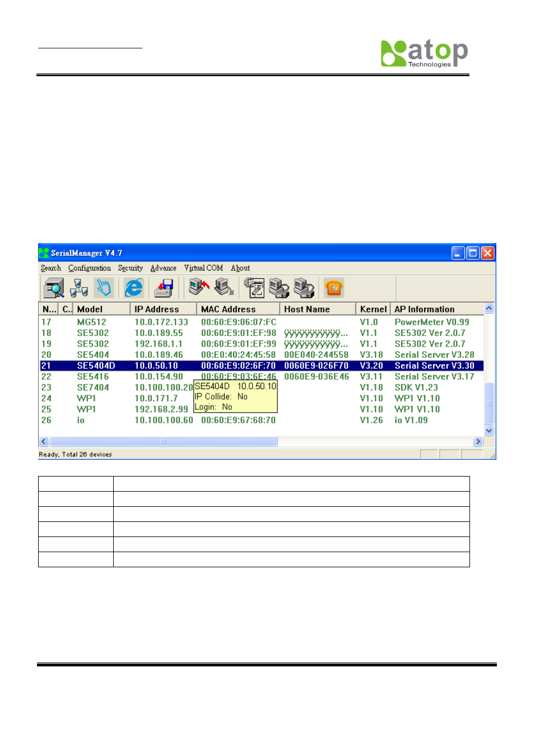Click kernel version V3.18
535x756 pixels.
click(371, 354)
